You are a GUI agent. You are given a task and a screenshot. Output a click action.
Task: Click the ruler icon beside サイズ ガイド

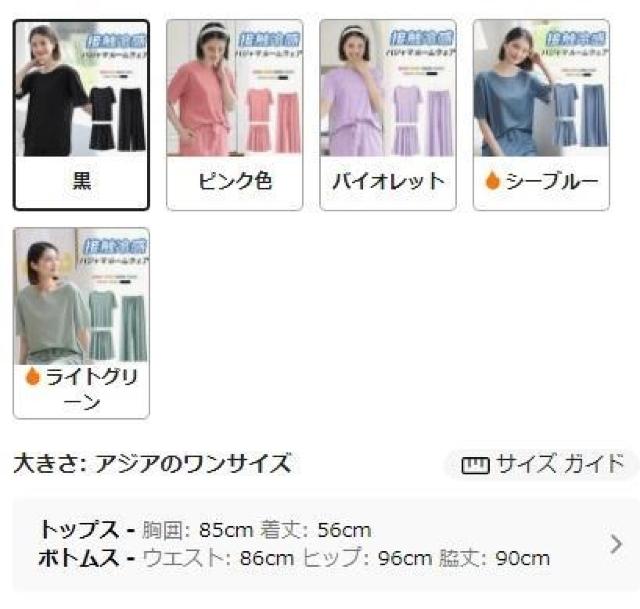click(x=475, y=465)
